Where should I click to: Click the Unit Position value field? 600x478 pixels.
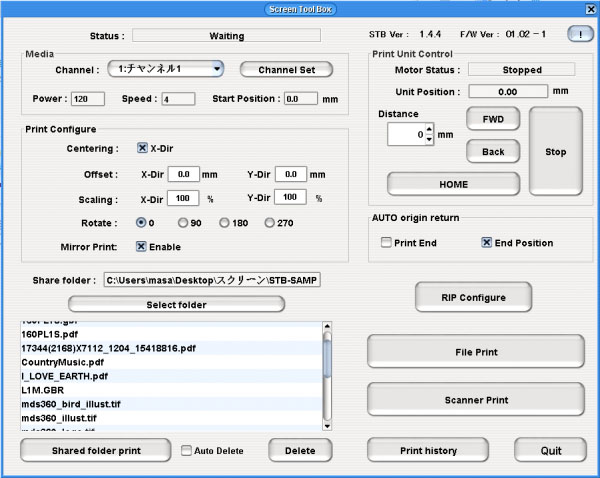(508, 91)
